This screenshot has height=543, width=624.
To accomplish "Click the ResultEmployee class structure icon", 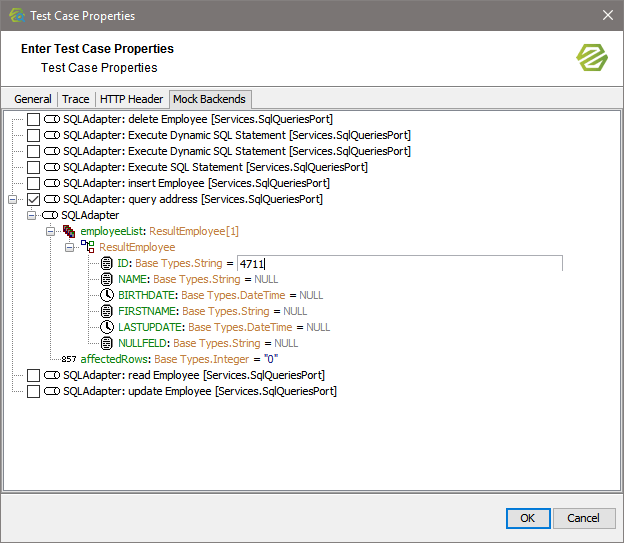I will point(88,247).
